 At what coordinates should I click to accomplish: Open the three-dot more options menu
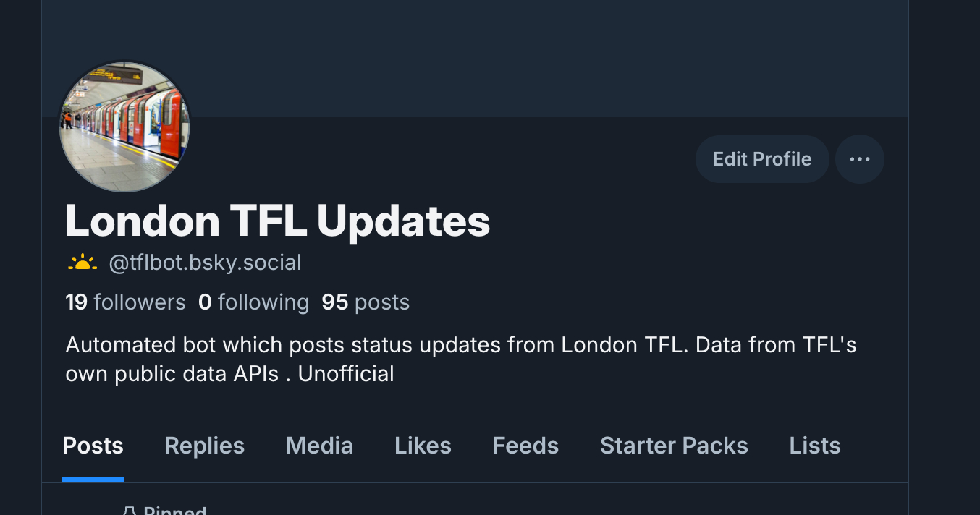click(x=860, y=159)
